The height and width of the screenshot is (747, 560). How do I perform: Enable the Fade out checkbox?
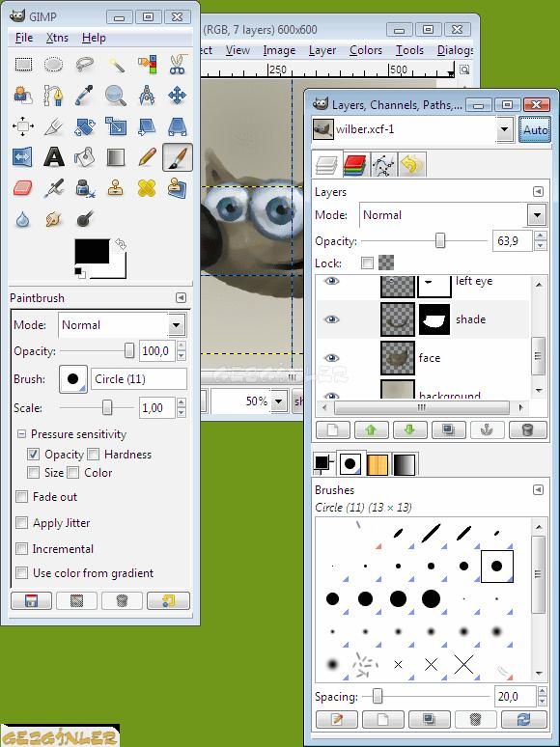[x=21, y=496]
